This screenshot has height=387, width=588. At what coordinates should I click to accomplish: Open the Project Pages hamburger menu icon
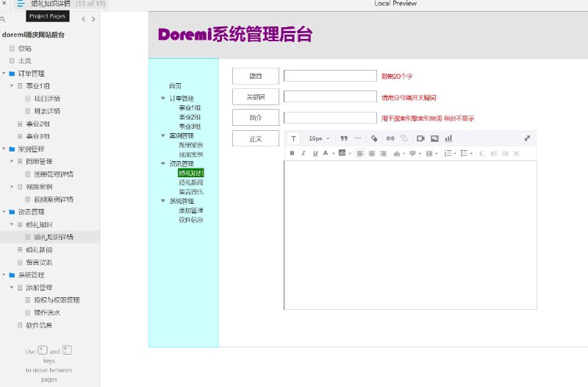(x=21, y=4)
